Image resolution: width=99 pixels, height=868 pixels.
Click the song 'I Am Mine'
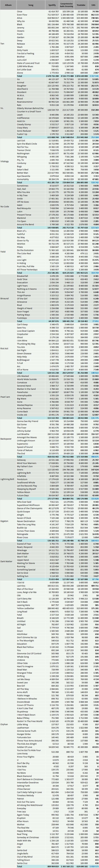(22, 340)
